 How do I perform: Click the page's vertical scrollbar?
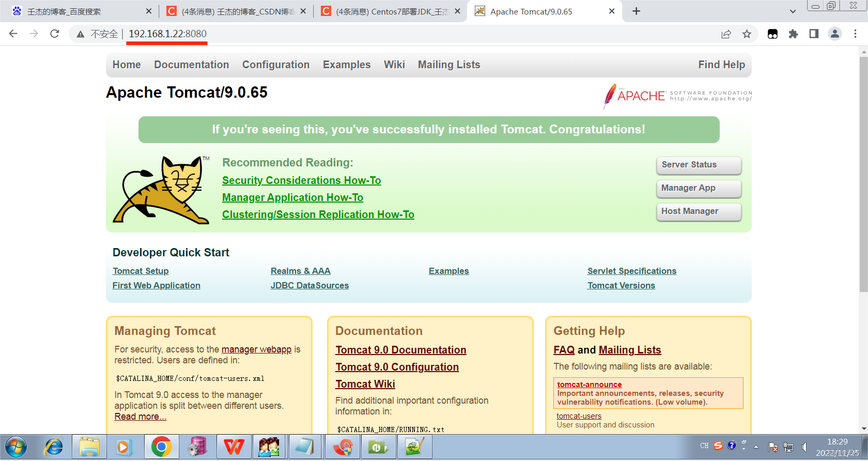[863, 176]
